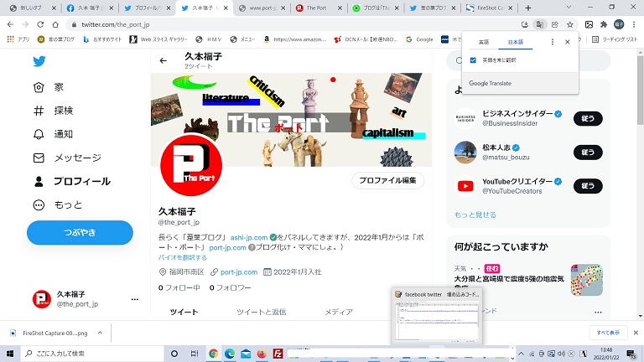Toggle 英語を常に翻訳 checkbox
The width and height of the screenshot is (644, 362).
(473, 60)
